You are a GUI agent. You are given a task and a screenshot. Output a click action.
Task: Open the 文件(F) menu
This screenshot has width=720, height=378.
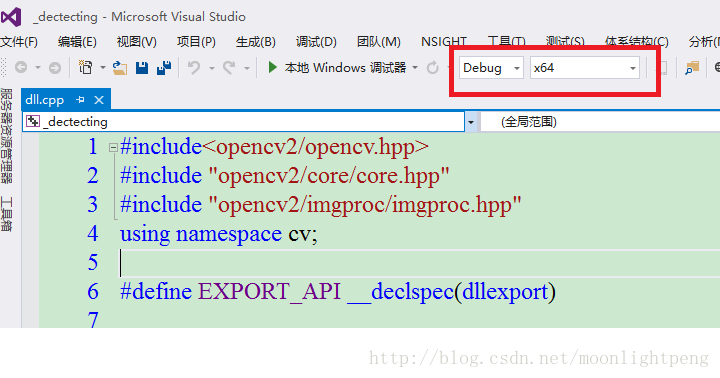[19, 42]
